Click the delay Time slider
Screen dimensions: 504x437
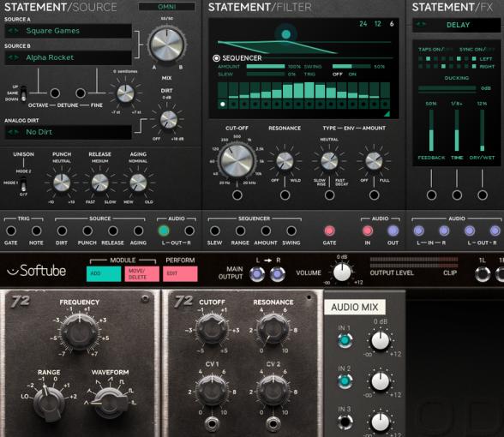coord(457,130)
